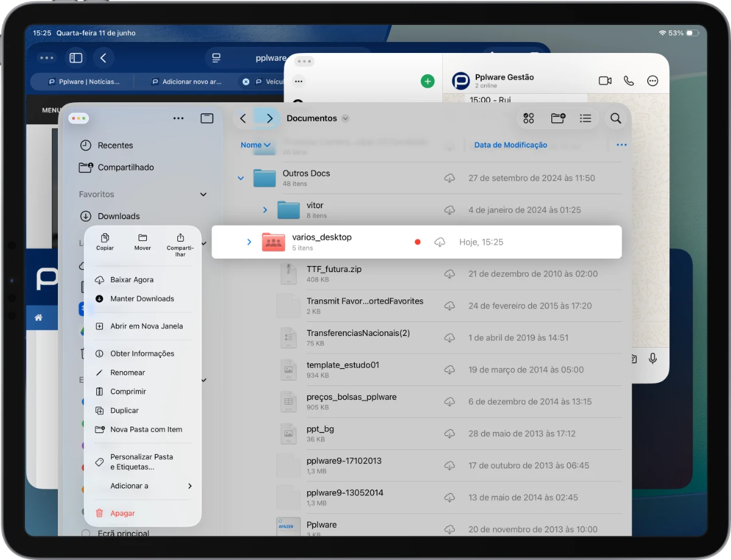Tap the green new chat plus button
731x560 pixels.
pos(428,81)
